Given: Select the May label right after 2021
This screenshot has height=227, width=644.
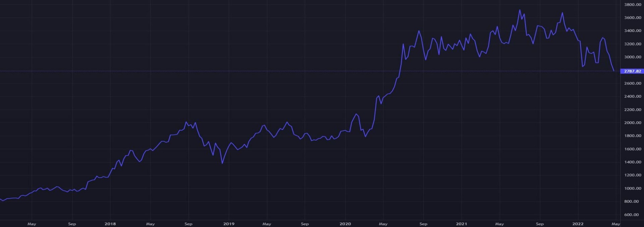Looking at the screenshot, I should tap(499, 224).
